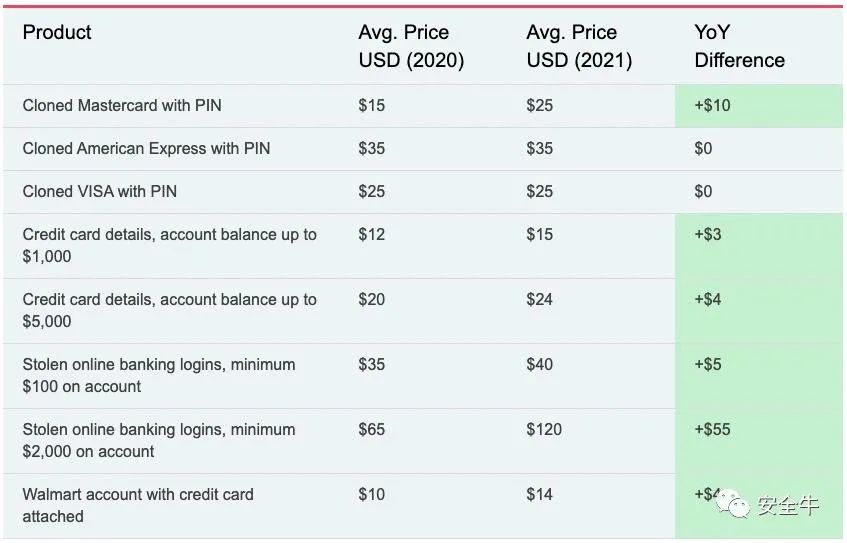Viewport: 847px width, 543px height.
Task: Select the +$55 YoY difference value
Action: point(712,430)
